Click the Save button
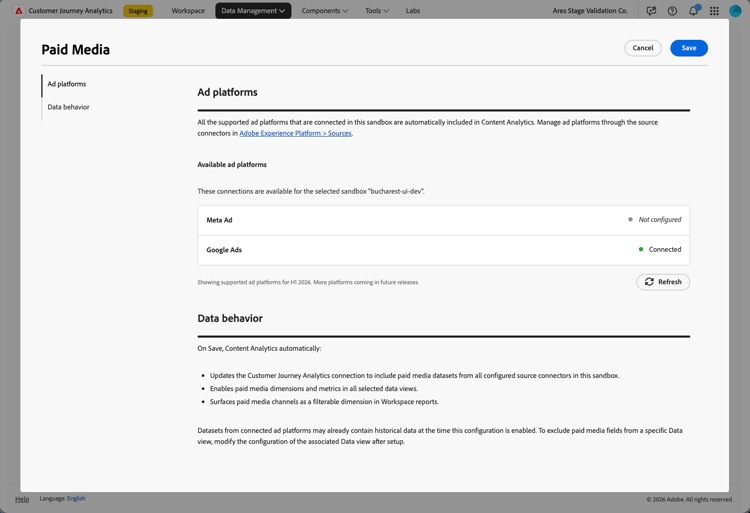 689,48
